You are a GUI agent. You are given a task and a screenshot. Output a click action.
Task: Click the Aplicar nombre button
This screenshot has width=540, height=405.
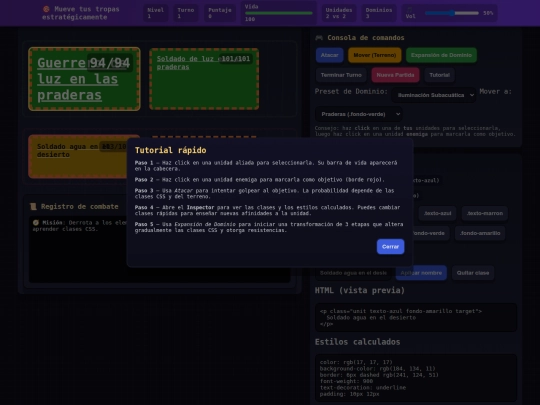pyautogui.click(x=421, y=273)
